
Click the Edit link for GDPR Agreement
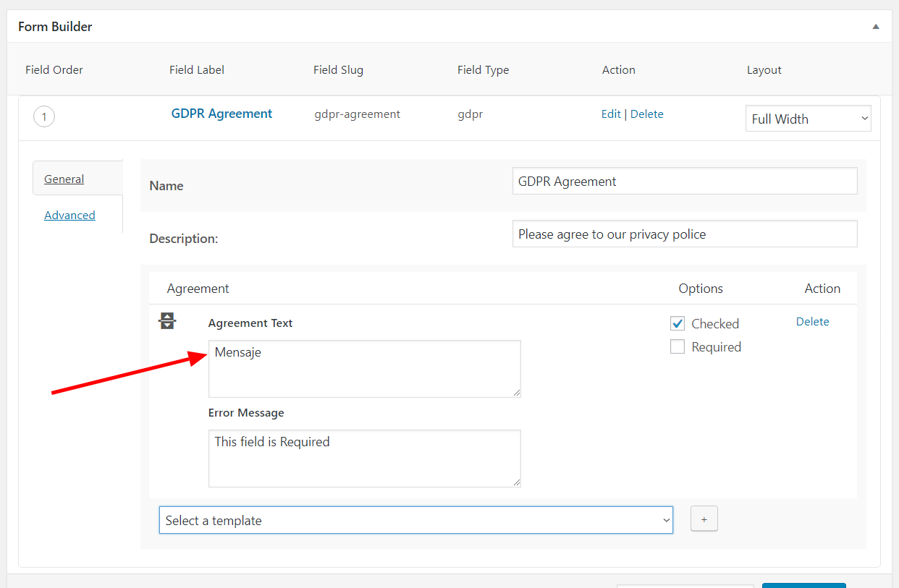[611, 114]
